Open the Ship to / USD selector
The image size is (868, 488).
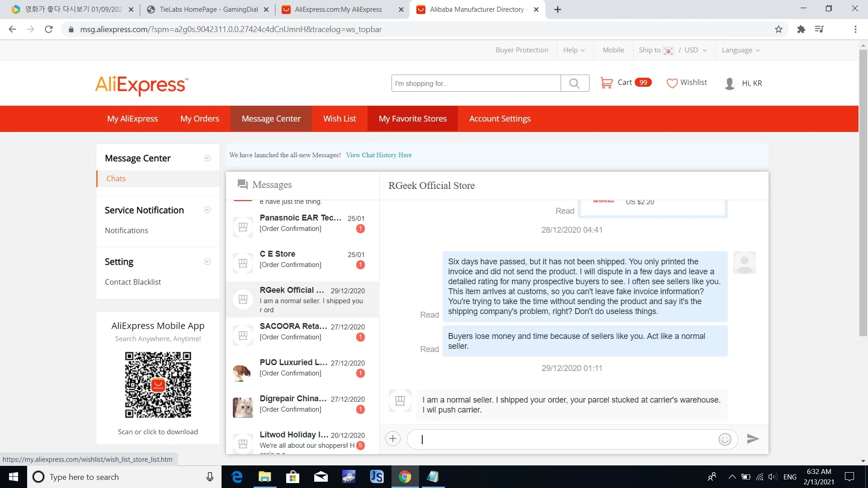672,50
